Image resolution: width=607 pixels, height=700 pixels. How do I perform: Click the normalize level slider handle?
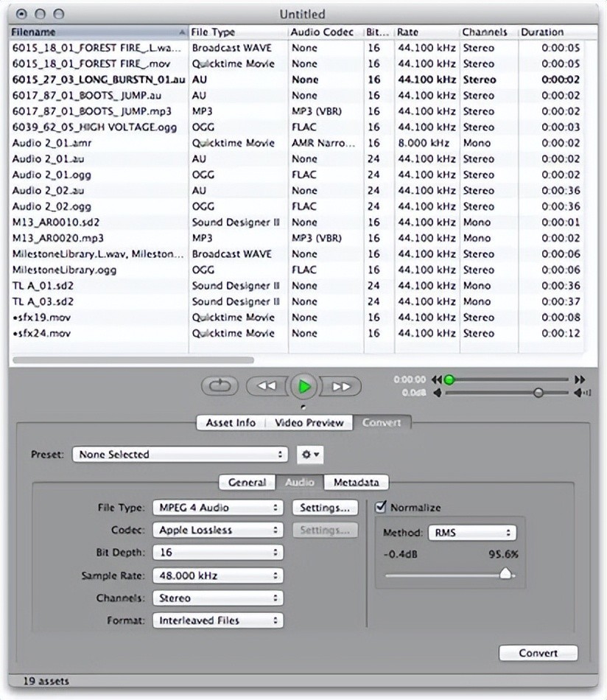tap(506, 574)
